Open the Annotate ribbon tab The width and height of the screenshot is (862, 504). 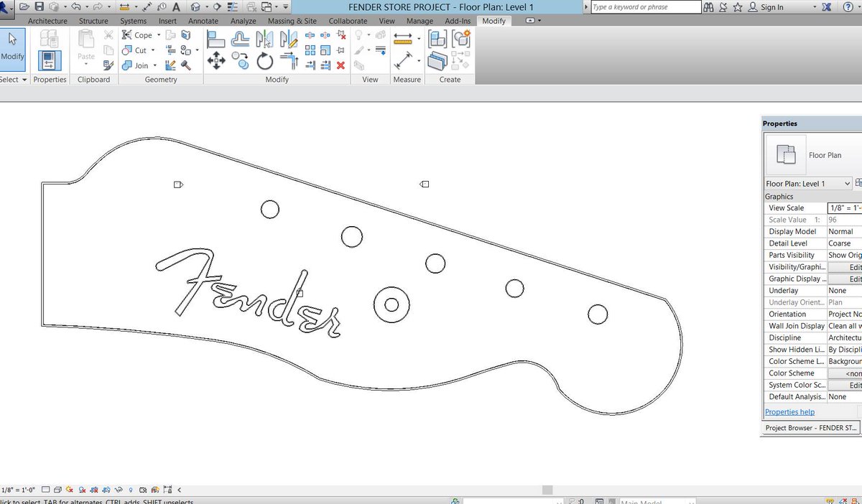point(203,21)
